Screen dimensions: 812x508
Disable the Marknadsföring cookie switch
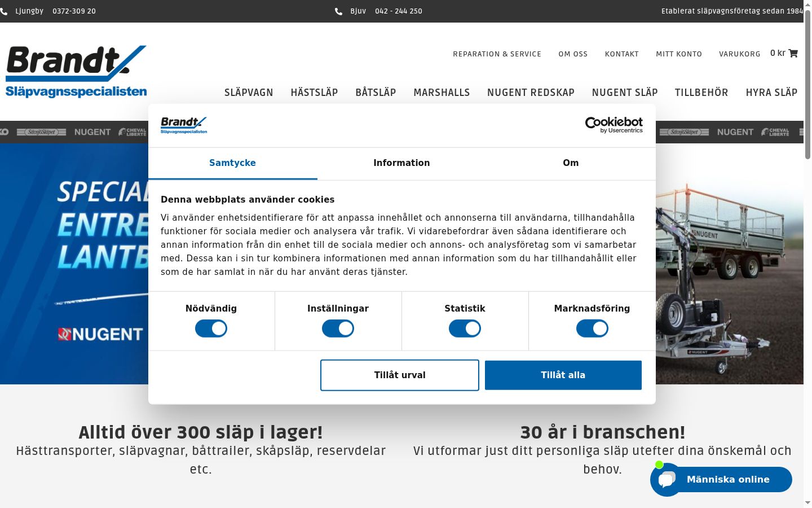[592, 329]
